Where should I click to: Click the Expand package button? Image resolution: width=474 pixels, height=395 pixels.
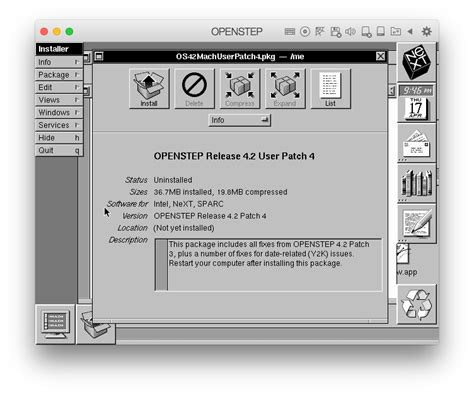pyautogui.click(x=285, y=88)
